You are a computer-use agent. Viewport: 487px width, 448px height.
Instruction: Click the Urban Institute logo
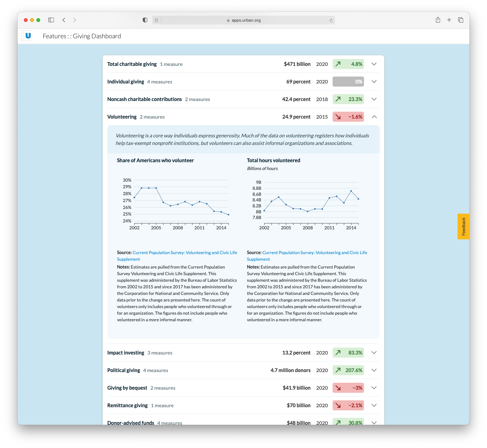(26, 36)
